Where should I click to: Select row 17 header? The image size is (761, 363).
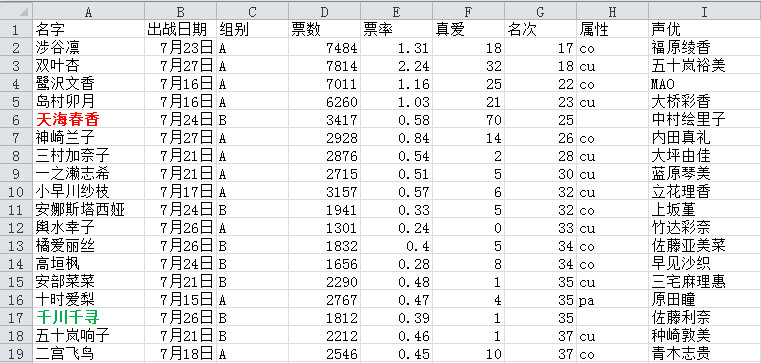click(x=17, y=318)
